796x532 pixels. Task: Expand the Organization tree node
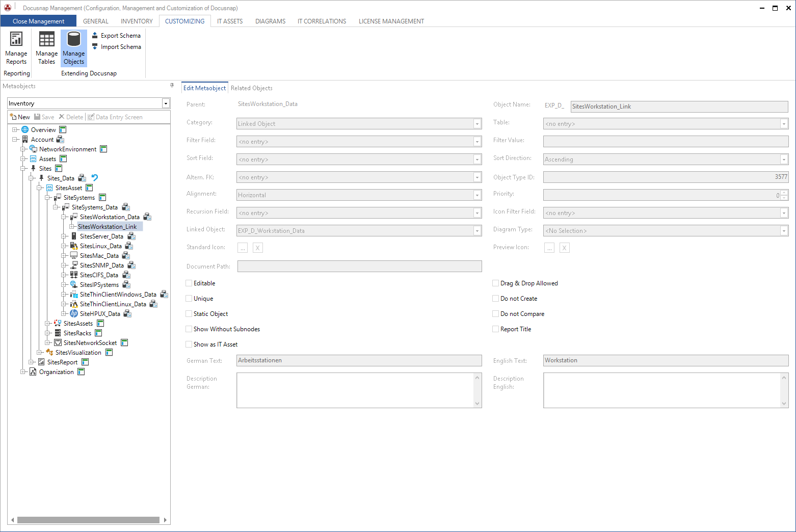click(23, 371)
